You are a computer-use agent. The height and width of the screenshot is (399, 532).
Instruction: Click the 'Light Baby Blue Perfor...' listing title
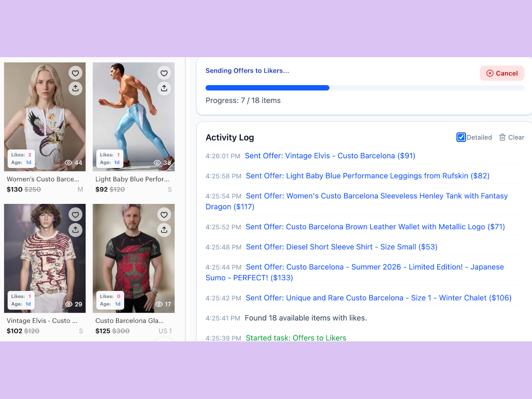click(132, 179)
